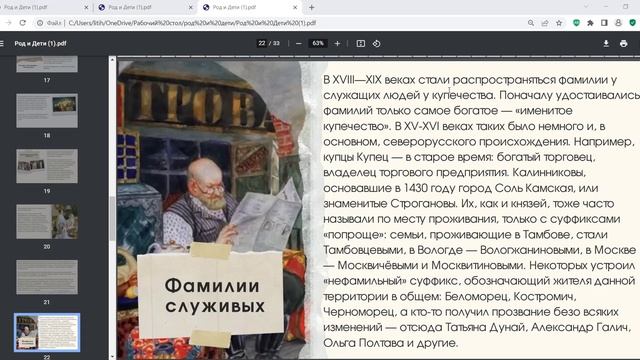640x360 pixels.
Task: Click the address bar file URL
Action: 192,23
